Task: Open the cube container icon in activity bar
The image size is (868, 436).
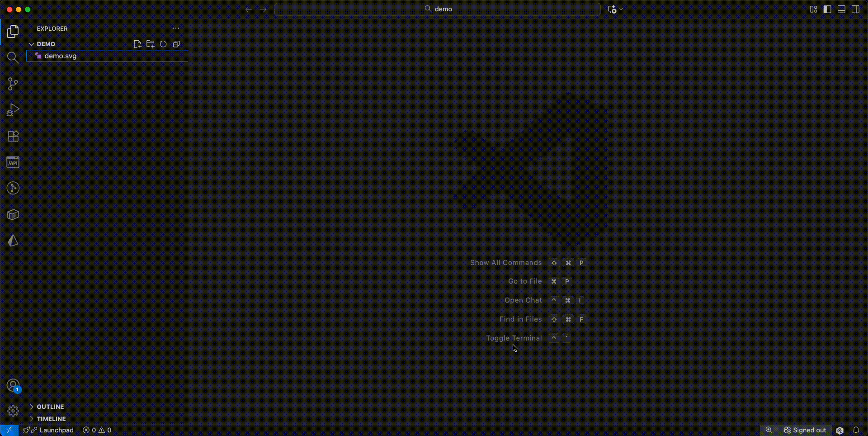Action: [x=13, y=214]
